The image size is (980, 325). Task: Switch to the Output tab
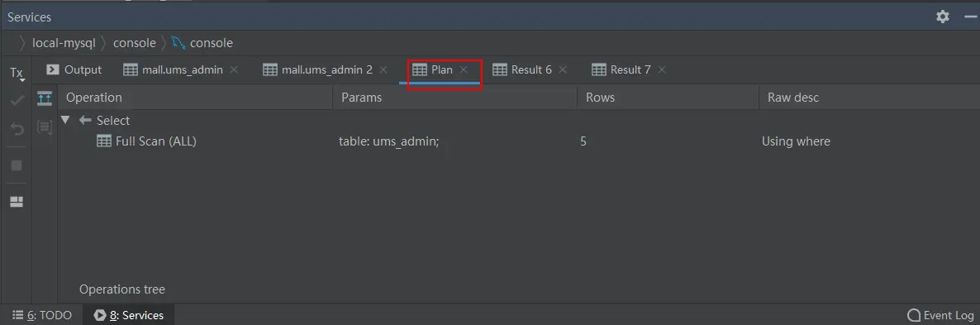(74, 70)
